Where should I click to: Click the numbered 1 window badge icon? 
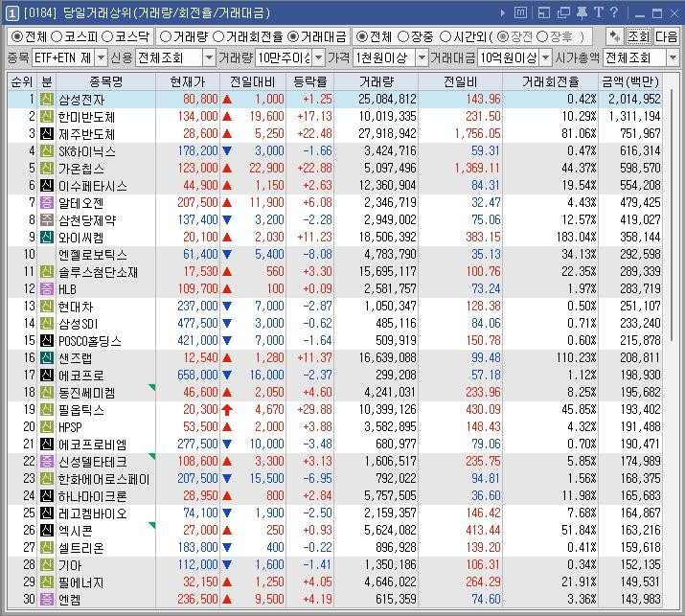pyautogui.click(x=12, y=13)
